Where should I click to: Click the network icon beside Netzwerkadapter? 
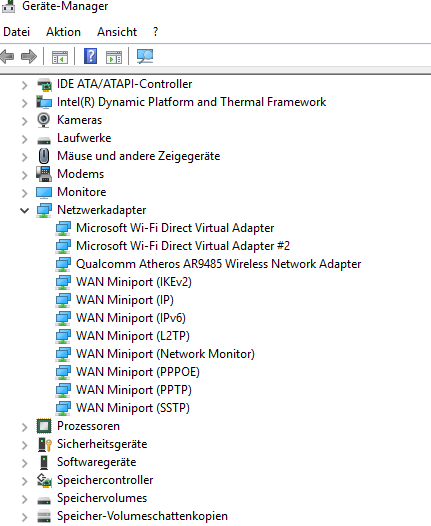[44, 210]
